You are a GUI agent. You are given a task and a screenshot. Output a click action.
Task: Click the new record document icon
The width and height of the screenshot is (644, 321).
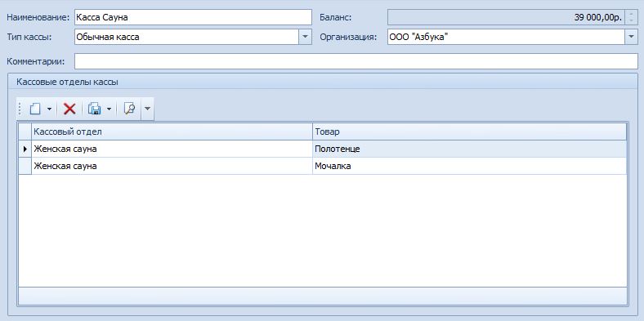[35, 109]
